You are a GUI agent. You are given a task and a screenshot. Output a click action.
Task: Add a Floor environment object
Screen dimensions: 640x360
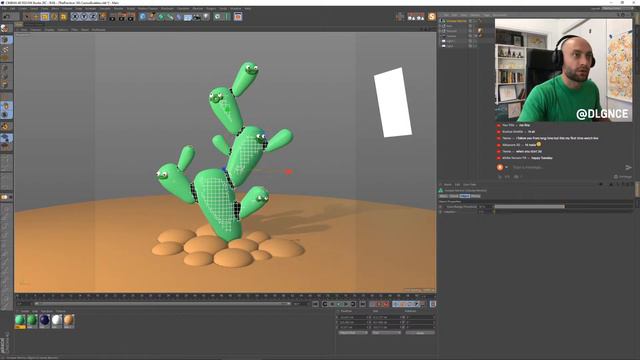click(188, 17)
